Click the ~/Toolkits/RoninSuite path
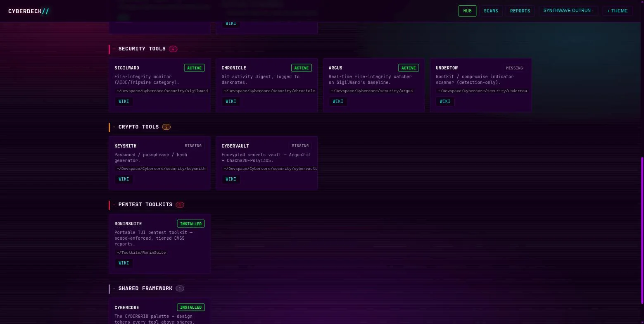 tap(141, 253)
